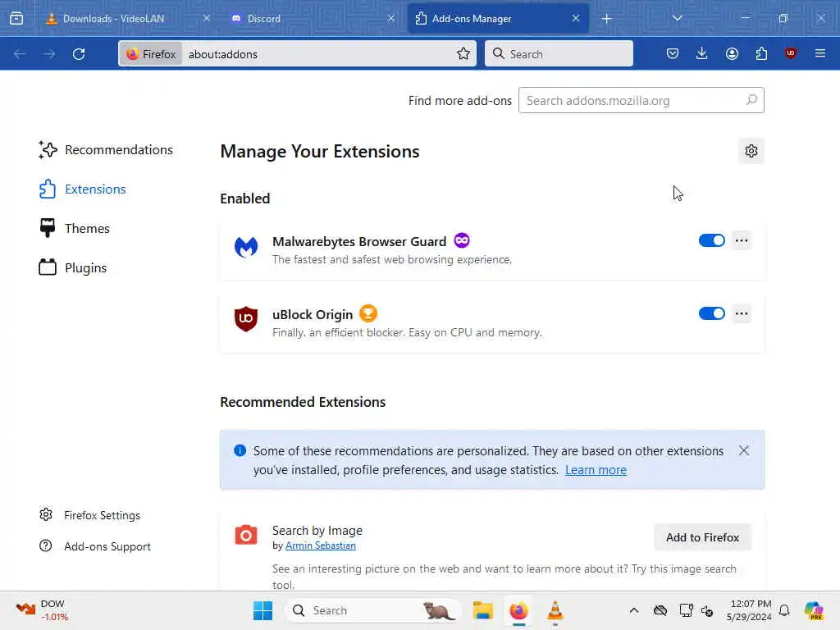Open the Firefox account icon
Viewport: 840px width, 630px height.
[732, 53]
